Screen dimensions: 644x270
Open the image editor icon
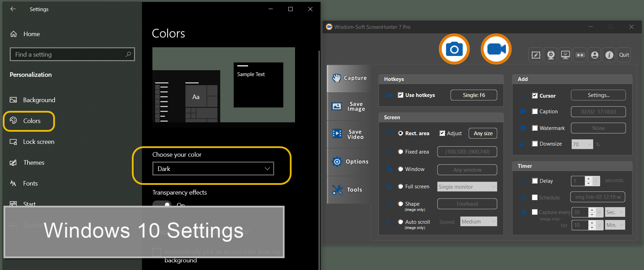tap(536, 55)
